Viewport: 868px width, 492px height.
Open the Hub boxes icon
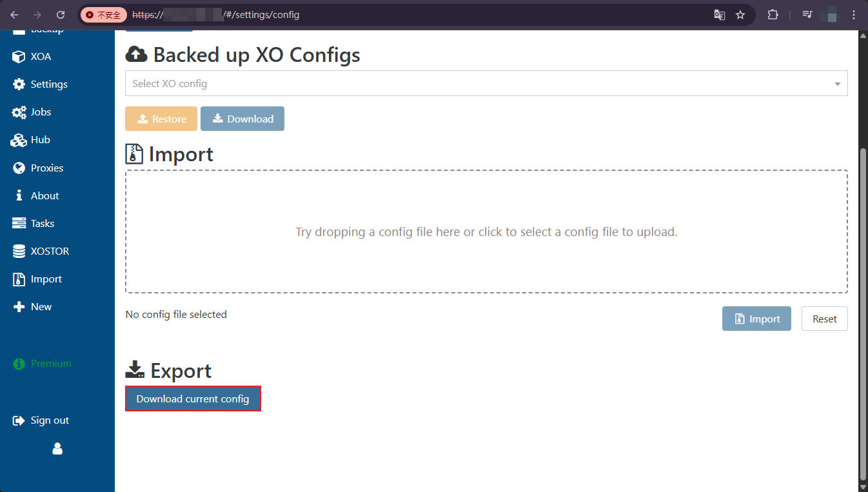point(19,140)
